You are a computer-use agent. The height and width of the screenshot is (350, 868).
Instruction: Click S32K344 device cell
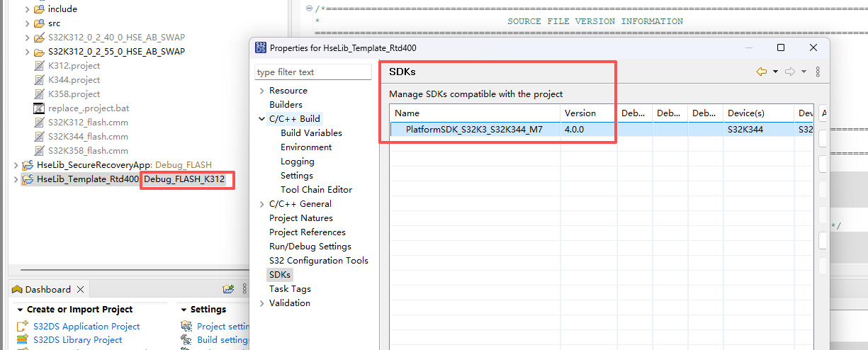[x=745, y=130]
